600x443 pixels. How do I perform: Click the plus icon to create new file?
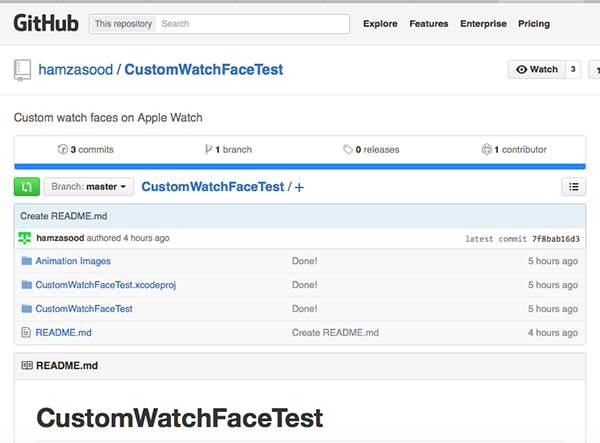tap(299, 187)
